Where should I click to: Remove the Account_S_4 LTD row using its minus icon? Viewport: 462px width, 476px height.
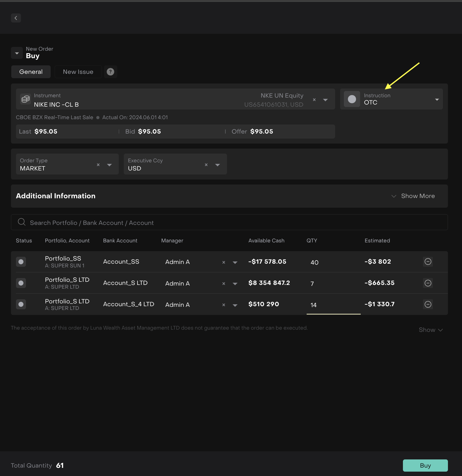428,304
